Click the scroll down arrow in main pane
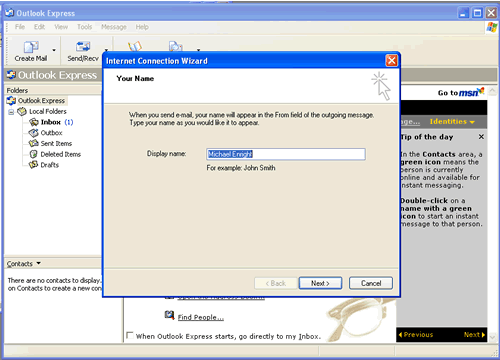The image size is (500, 360). pos(492,337)
